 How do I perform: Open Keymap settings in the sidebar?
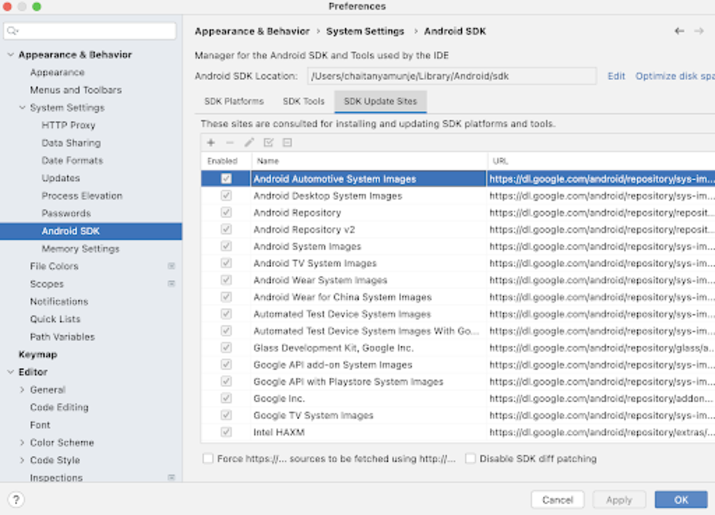[38, 355]
